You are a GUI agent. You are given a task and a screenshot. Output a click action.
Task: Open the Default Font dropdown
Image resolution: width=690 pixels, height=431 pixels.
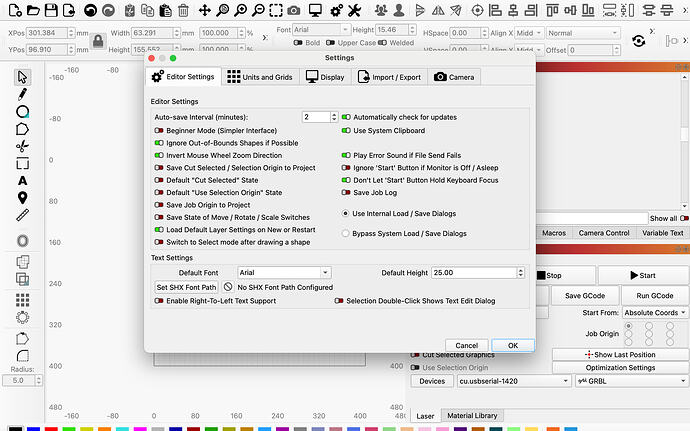pyautogui.click(x=284, y=272)
